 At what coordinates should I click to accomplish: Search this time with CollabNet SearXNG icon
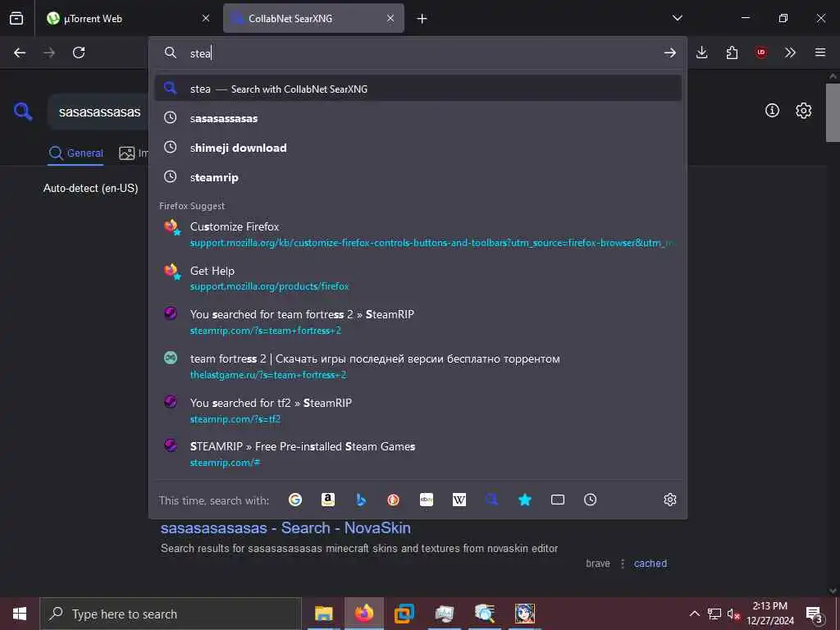coord(492,500)
